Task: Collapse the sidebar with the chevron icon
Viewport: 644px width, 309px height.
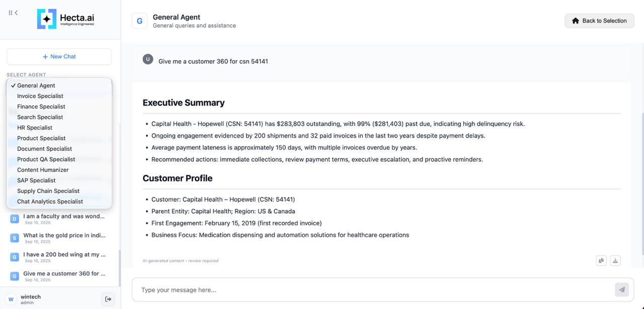Action: [x=16, y=13]
